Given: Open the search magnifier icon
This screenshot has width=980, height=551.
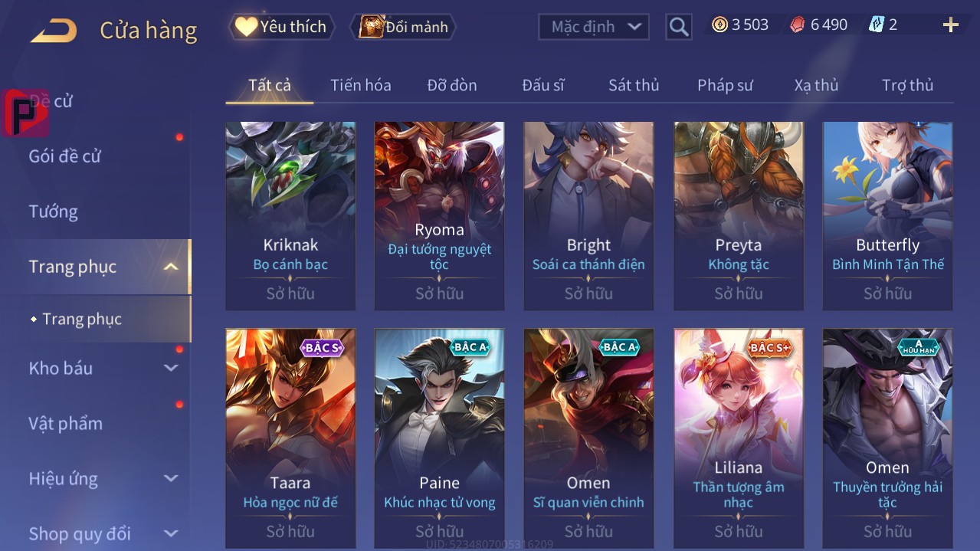Looking at the screenshot, I should (679, 27).
